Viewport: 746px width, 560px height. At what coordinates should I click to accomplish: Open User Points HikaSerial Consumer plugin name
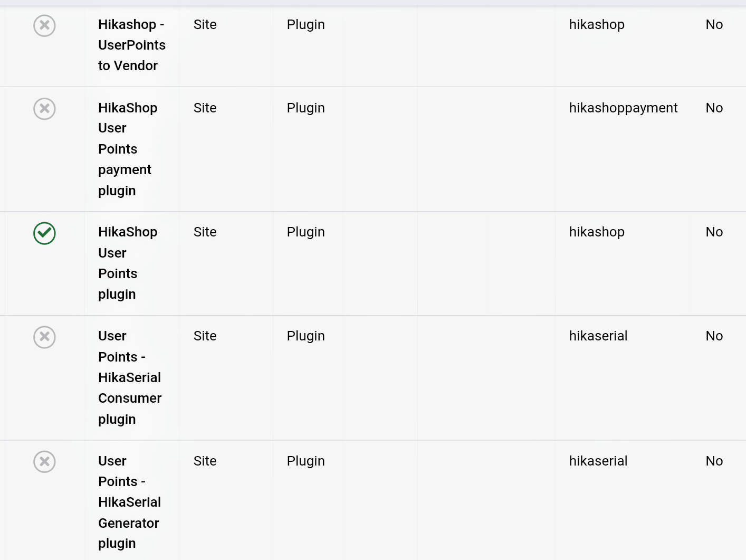pyautogui.click(x=129, y=377)
